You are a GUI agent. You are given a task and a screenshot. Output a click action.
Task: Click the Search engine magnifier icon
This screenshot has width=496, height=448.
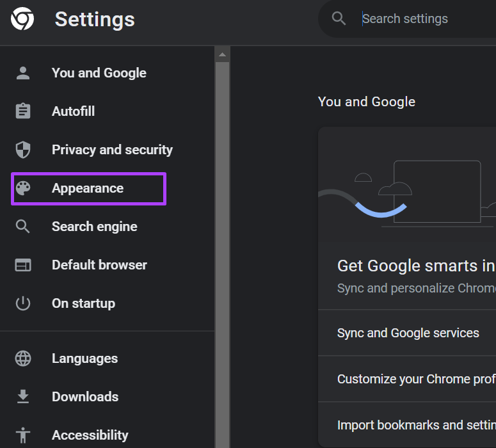pyautogui.click(x=23, y=227)
